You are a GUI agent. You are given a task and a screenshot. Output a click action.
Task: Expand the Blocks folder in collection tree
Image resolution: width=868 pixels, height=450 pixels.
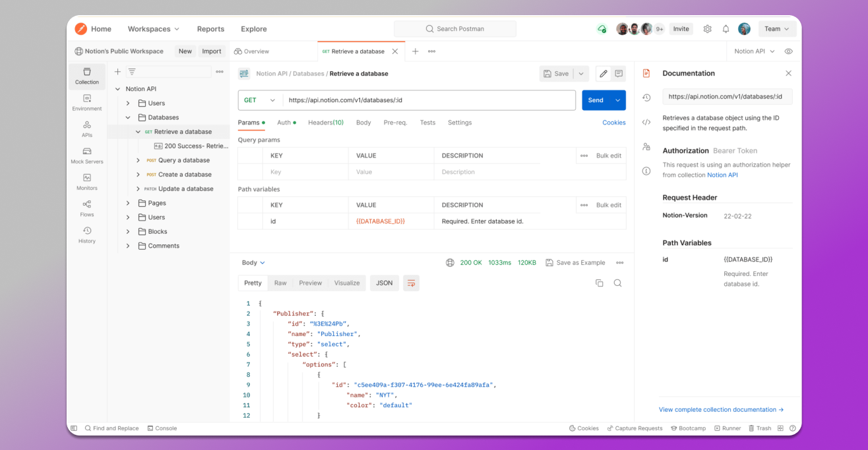(129, 232)
